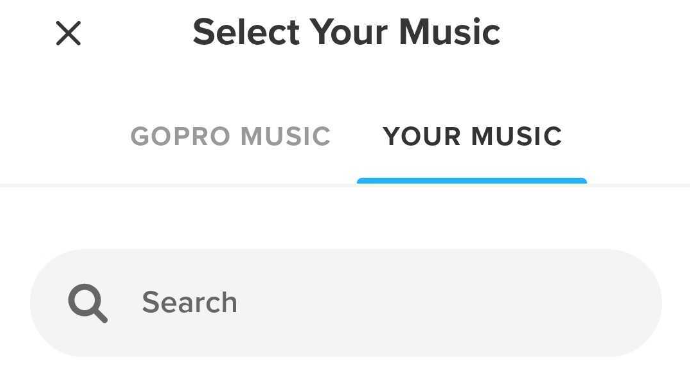The image size is (690, 378).
Task: Switch to the GoPro Music tab
Action: click(231, 136)
